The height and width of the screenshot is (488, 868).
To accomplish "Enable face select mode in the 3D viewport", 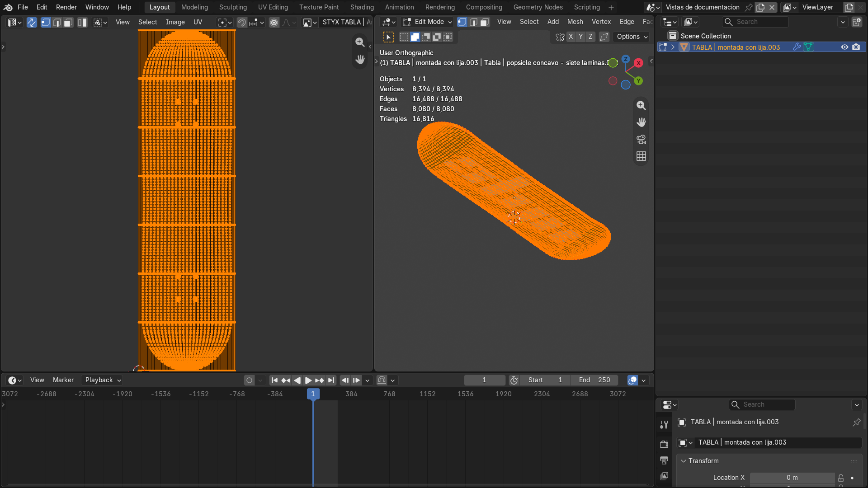I will [485, 22].
